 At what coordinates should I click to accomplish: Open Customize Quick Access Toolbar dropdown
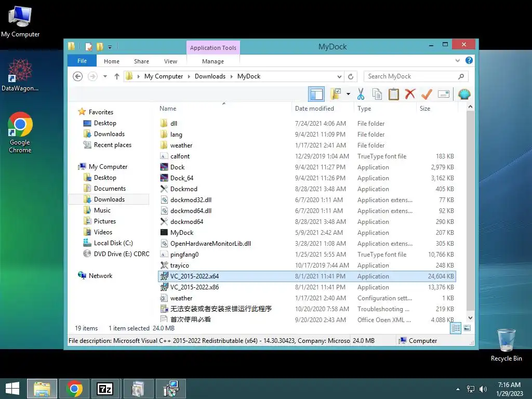click(x=110, y=47)
